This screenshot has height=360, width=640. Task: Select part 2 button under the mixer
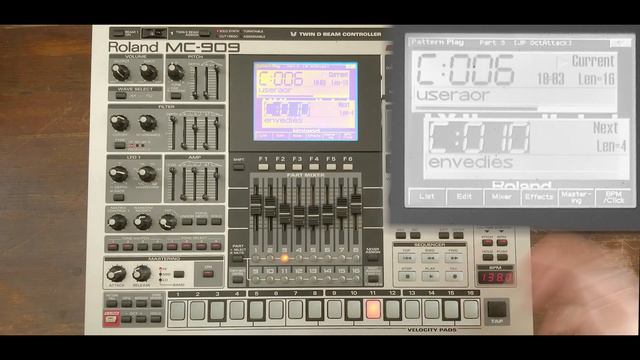point(270,258)
